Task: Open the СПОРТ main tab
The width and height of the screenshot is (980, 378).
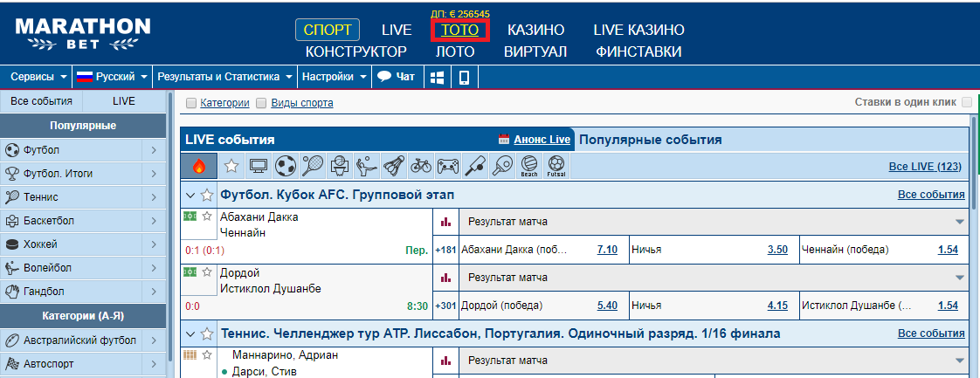Action: point(328,30)
